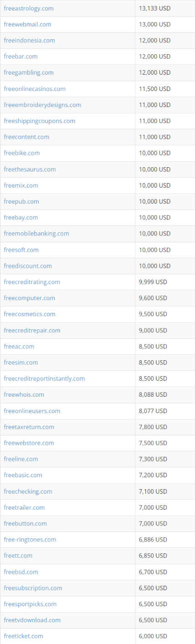Open free-ringtones.com listing
The image size is (195, 644).
[30, 539]
